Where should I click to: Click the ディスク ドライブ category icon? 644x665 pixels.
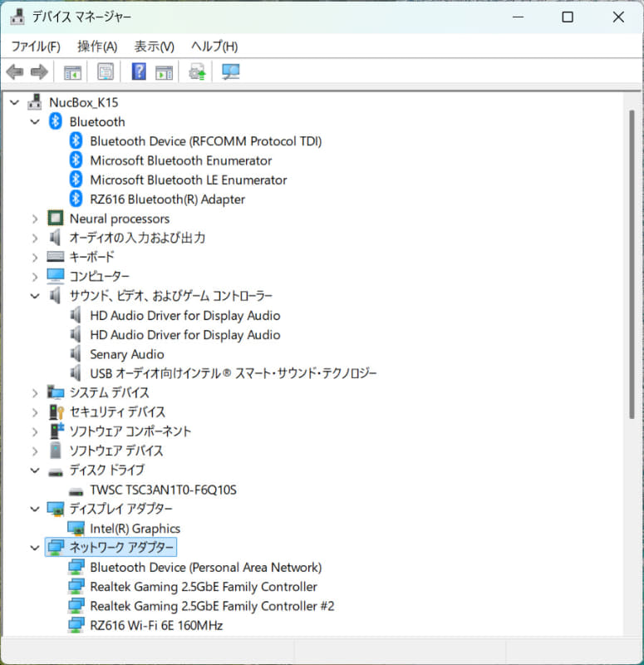(x=56, y=471)
